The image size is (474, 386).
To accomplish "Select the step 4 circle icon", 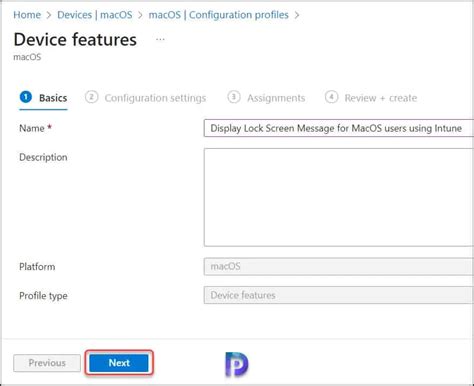I will coord(331,97).
